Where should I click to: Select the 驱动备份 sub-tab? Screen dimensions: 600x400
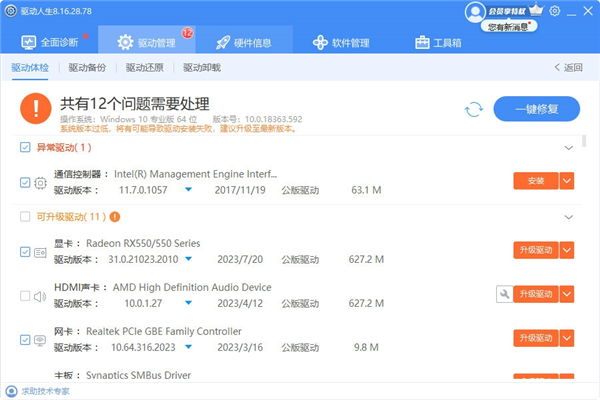pyautogui.click(x=87, y=68)
